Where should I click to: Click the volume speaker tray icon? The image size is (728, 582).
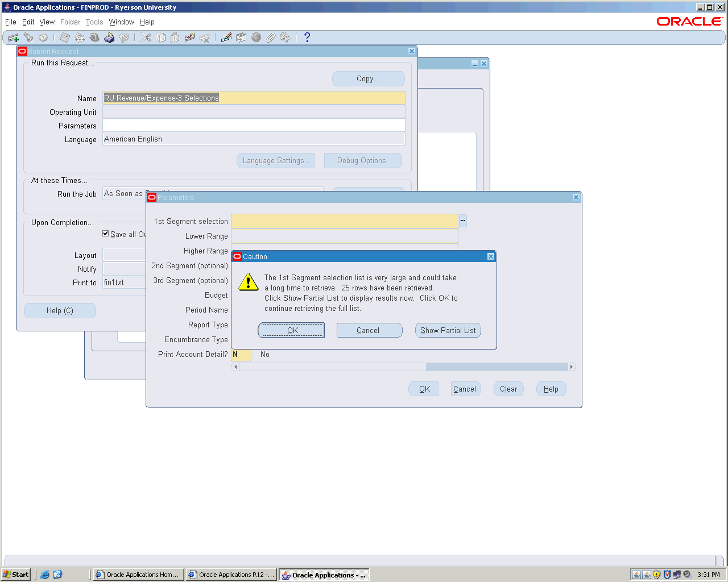tap(687, 575)
